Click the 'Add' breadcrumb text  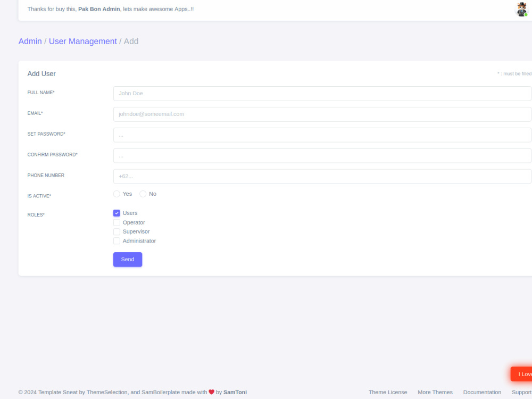click(x=131, y=41)
